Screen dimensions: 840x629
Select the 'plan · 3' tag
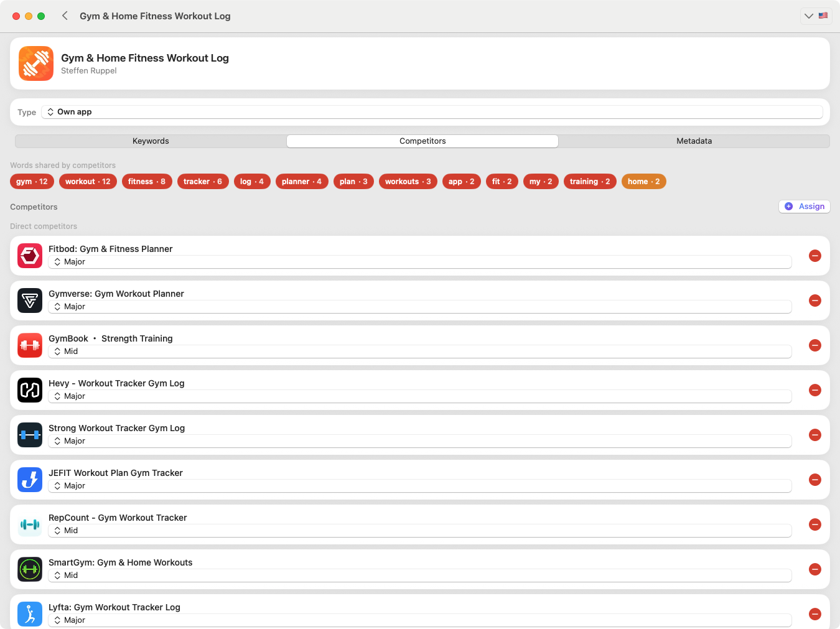point(353,182)
